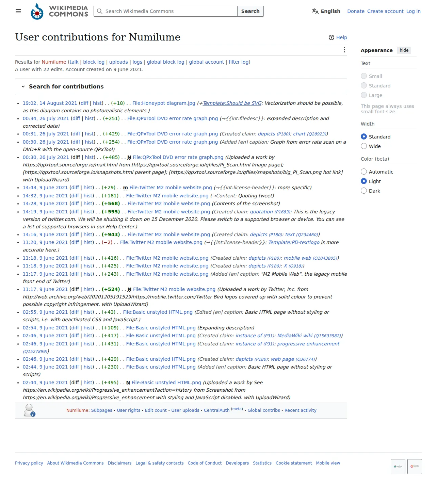Open MediaWiki wiki (Q15633582) link
Image resolution: width=437 pixels, height=504 pixels.
pos(309,336)
